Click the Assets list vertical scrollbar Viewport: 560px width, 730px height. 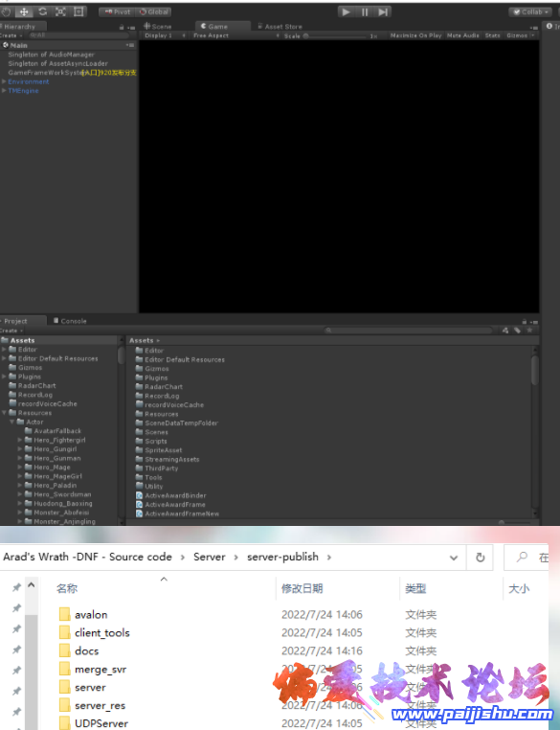[535, 370]
